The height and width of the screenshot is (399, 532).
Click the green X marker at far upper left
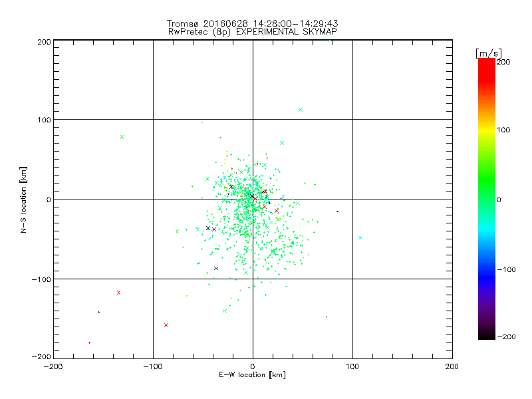[x=122, y=137]
